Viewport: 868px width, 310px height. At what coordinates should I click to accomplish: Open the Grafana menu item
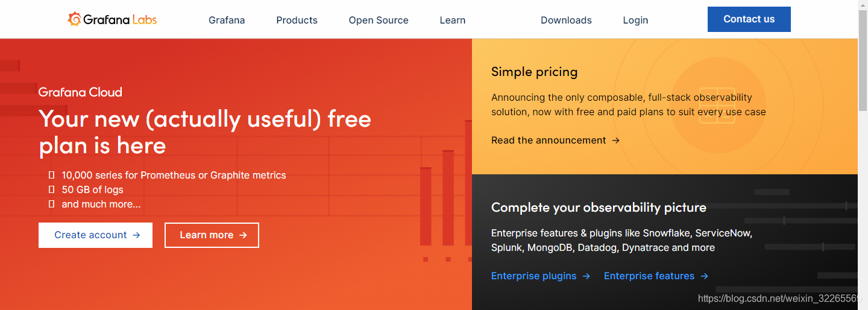point(227,20)
